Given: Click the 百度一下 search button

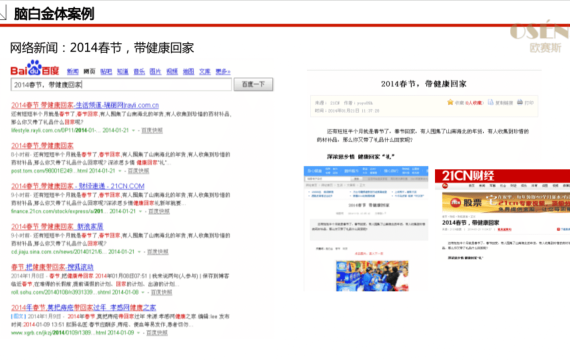Looking at the screenshot, I should pyautogui.click(x=253, y=84).
